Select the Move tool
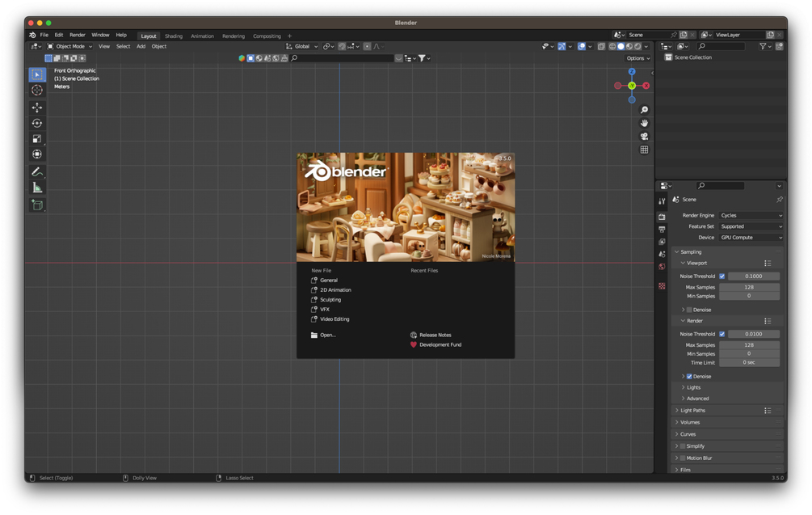This screenshot has height=515, width=812. (37, 108)
